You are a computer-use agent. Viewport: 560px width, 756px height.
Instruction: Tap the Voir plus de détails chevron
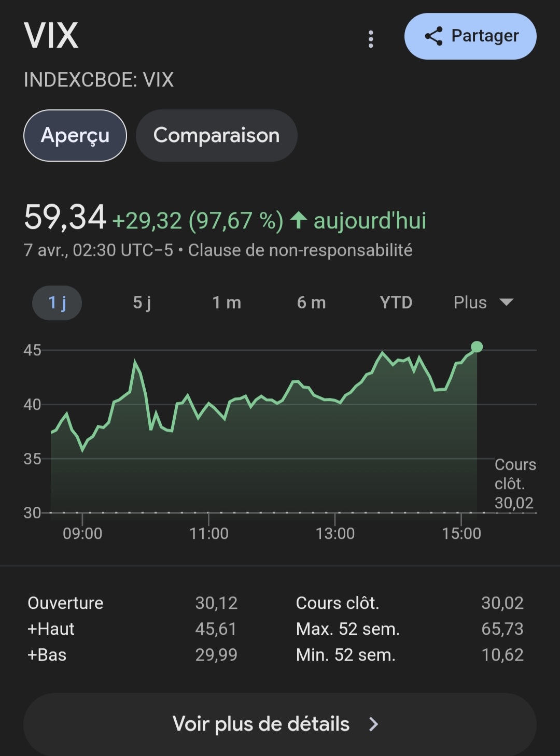coord(373,724)
